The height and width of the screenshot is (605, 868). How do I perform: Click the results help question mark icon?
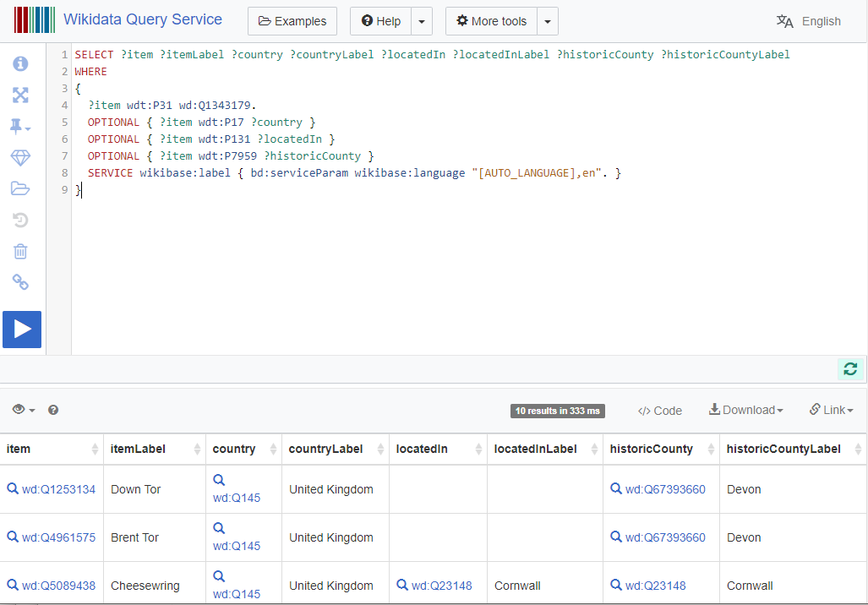pos(53,410)
